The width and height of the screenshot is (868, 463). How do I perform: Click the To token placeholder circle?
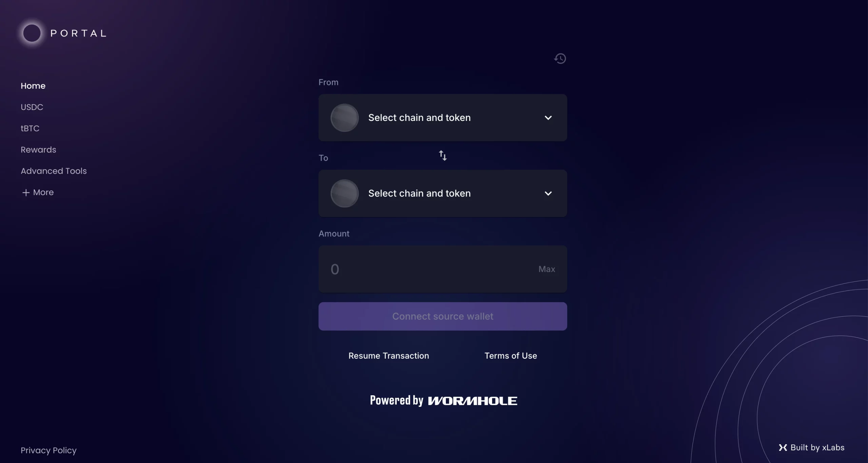pyautogui.click(x=344, y=193)
